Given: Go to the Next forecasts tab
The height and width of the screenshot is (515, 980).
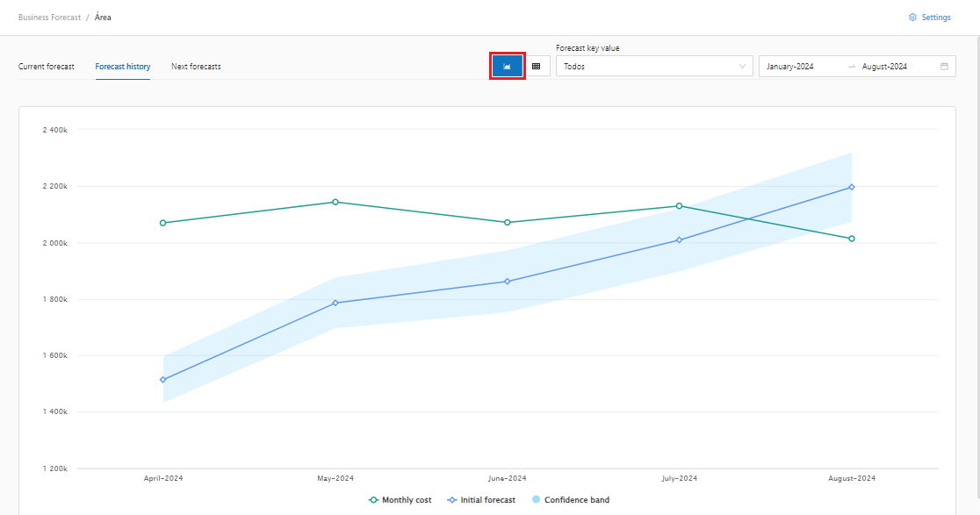Looking at the screenshot, I should [196, 67].
